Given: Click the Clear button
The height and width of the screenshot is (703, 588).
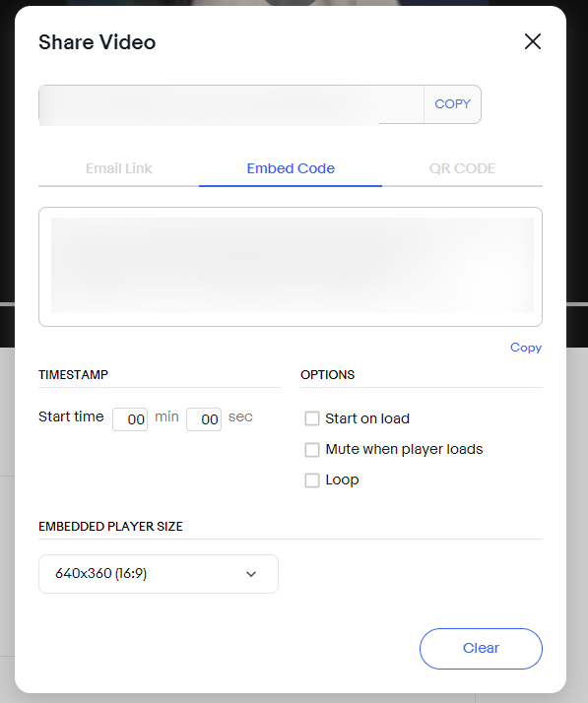Looking at the screenshot, I should [x=481, y=648].
